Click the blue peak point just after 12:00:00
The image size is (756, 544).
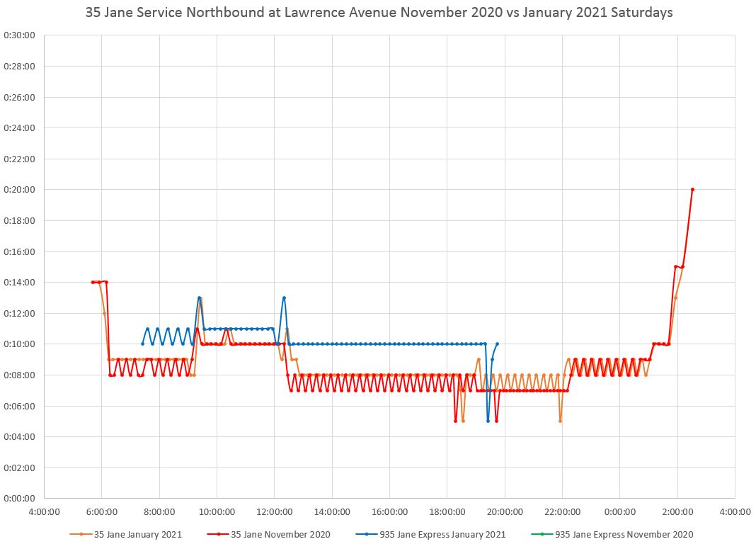click(284, 297)
